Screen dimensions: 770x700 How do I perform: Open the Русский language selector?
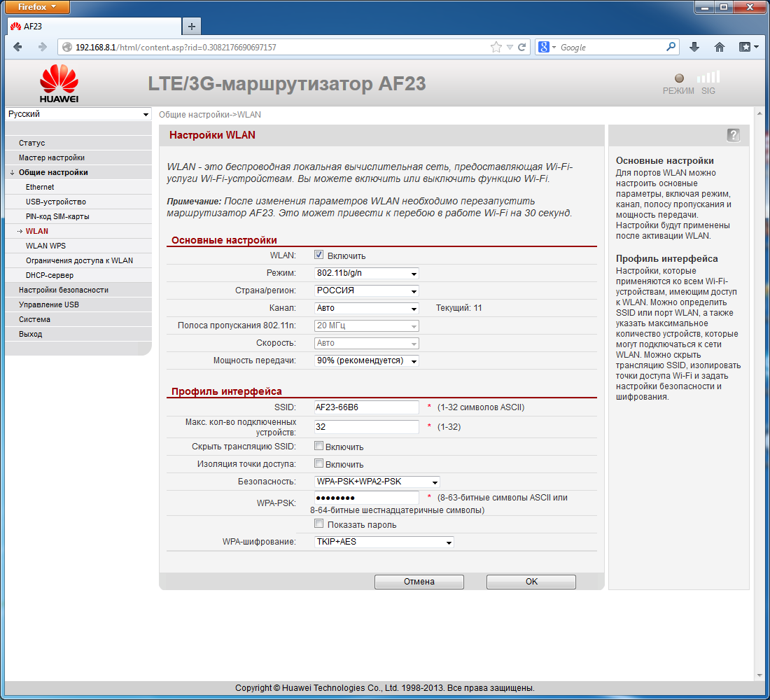[x=78, y=114]
